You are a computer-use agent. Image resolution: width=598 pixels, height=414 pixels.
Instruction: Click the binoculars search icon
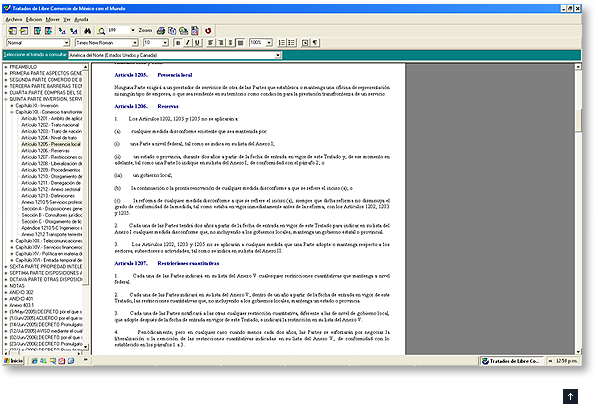pos(88,31)
